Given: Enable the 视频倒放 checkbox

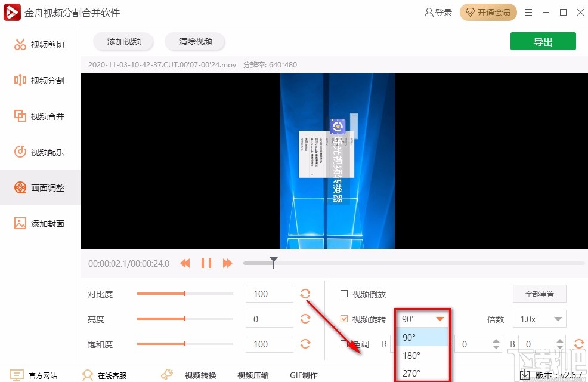Looking at the screenshot, I should pos(344,294).
